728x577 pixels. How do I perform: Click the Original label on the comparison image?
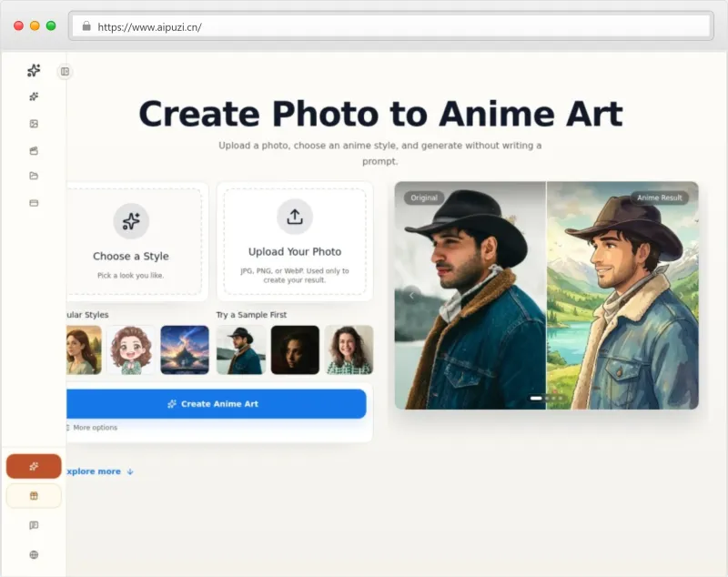tap(424, 197)
